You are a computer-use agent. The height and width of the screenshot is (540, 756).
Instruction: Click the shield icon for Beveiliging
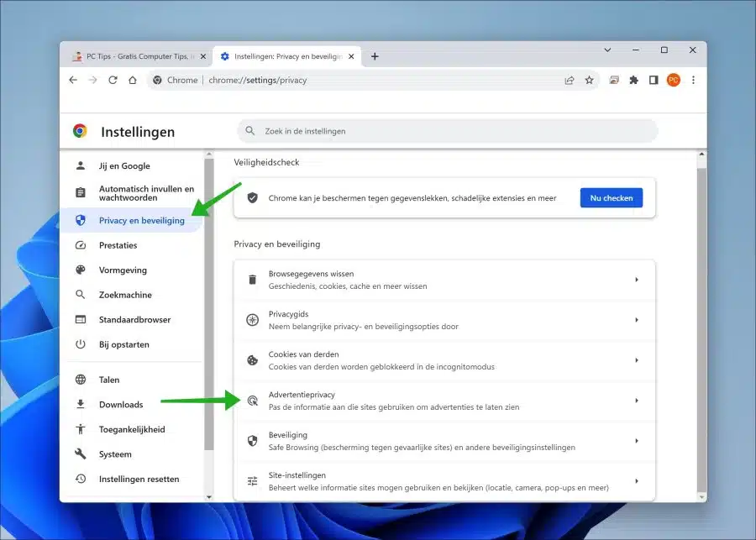coord(253,441)
